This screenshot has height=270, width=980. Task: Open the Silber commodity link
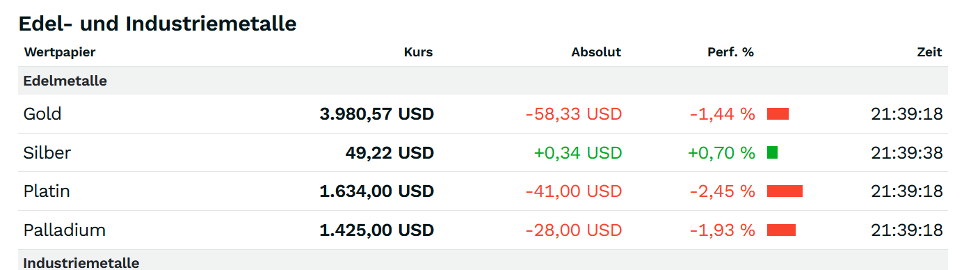[x=47, y=152]
